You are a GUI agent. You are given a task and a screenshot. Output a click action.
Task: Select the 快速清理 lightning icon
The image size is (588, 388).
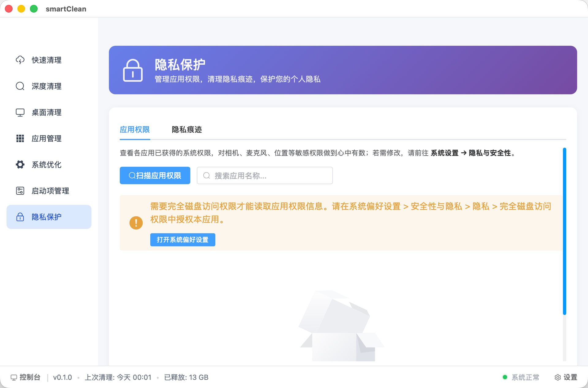tap(20, 60)
